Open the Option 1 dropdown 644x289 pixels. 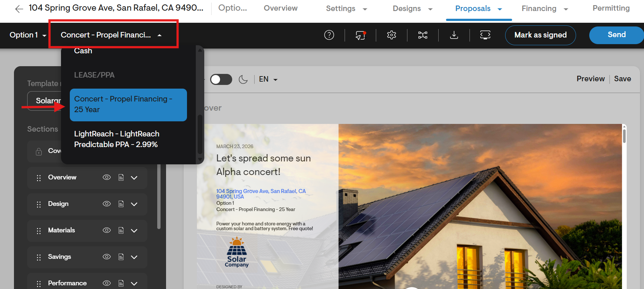[28, 35]
